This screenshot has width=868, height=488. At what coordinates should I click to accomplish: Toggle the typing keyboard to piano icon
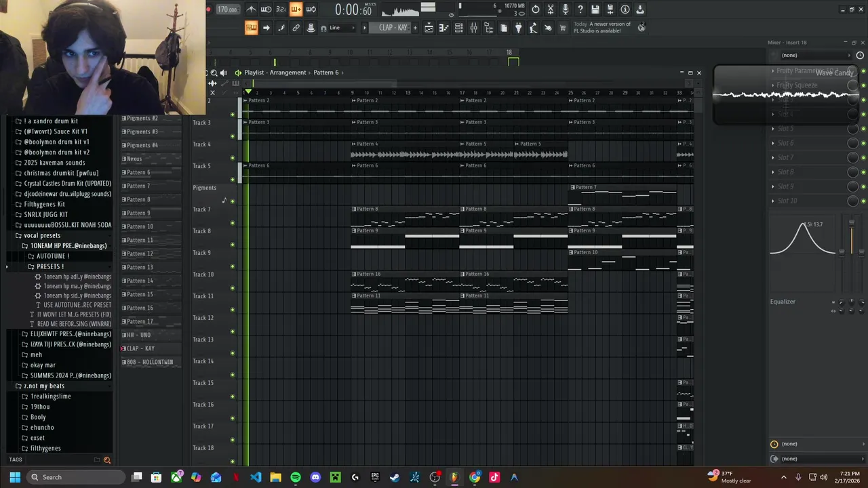tap(252, 28)
